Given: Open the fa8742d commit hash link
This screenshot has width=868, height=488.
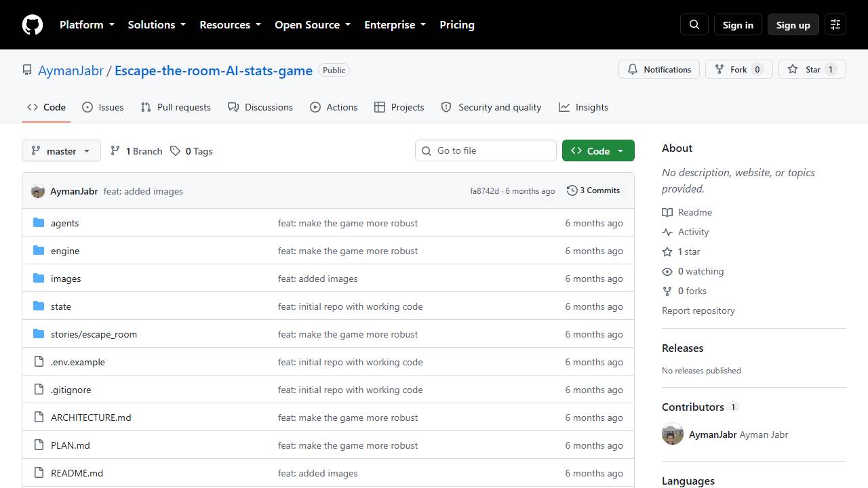Looking at the screenshot, I should click(x=484, y=191).
